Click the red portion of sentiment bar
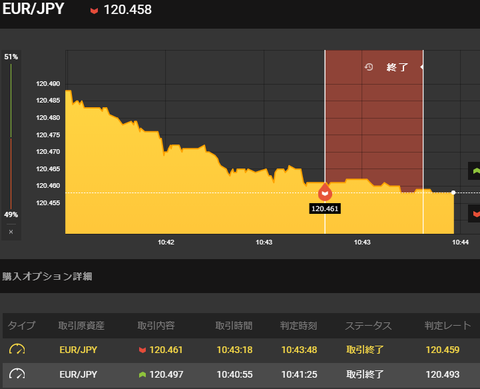 [11, 174]
